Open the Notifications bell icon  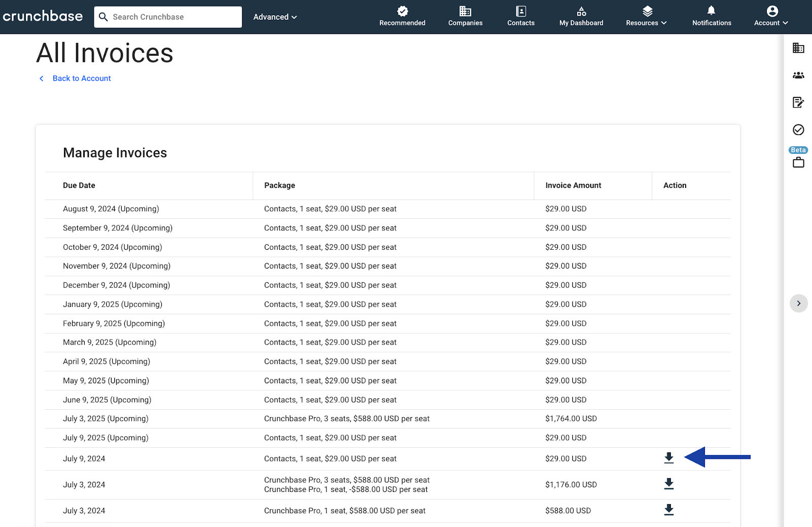(711, 15)
